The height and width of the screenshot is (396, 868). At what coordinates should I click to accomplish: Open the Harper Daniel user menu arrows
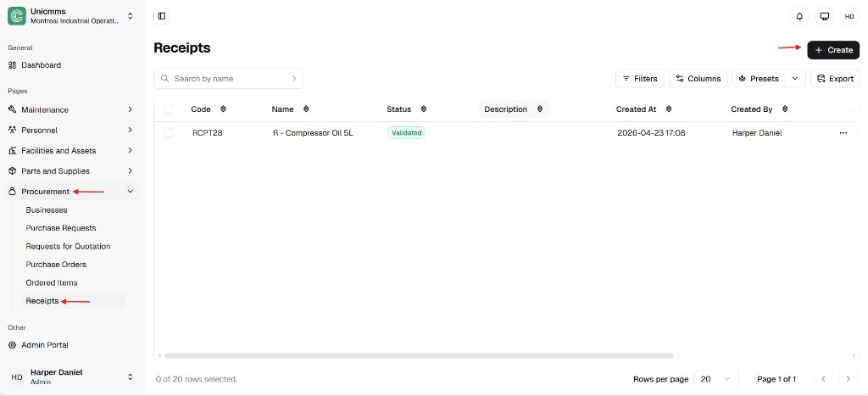point(130,377)
